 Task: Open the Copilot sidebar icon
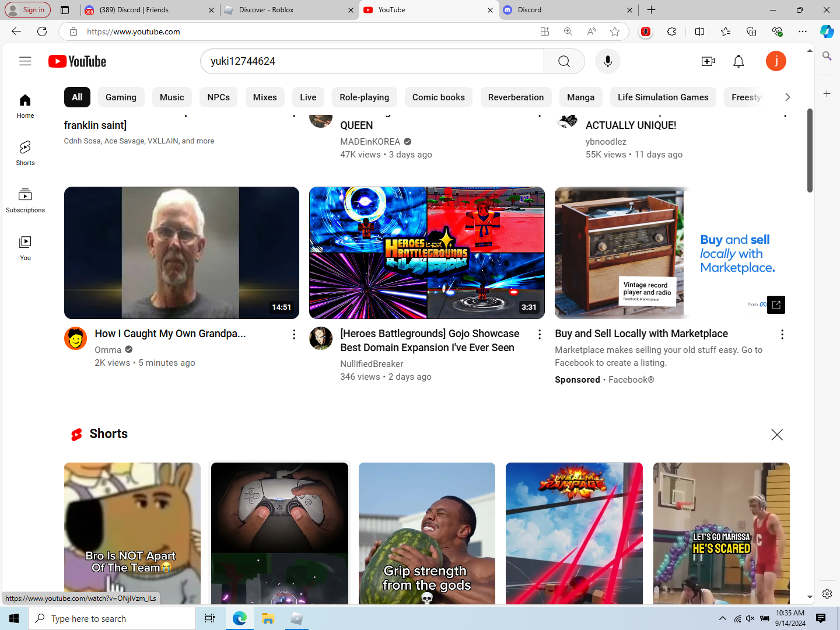click(827, 32)
